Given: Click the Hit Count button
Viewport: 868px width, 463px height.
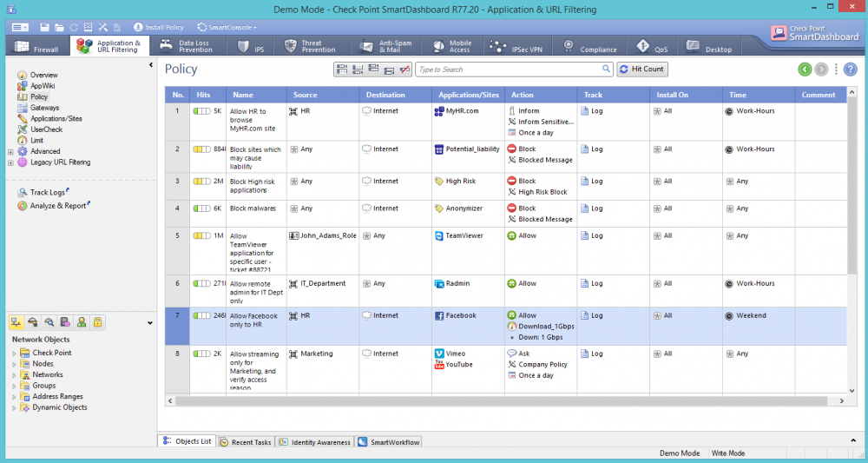Looking at the screenshot, I should pos(642,69).
